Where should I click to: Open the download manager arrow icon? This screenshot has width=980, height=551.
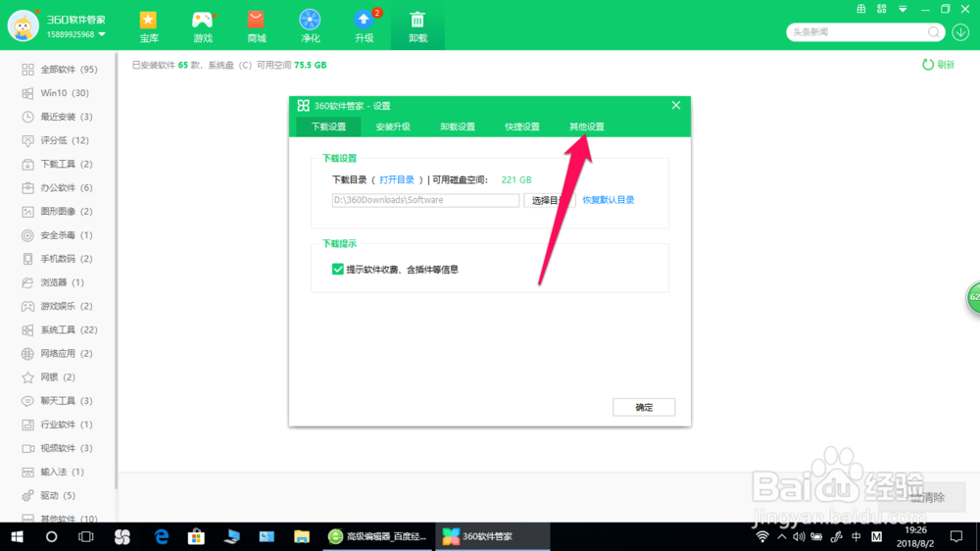960,32
